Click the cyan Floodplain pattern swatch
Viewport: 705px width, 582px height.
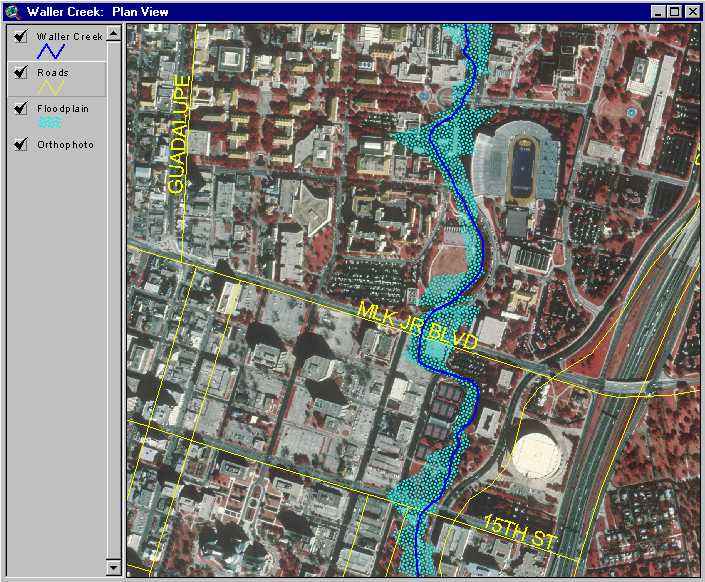pyautogui.click(x=51, y=123)
